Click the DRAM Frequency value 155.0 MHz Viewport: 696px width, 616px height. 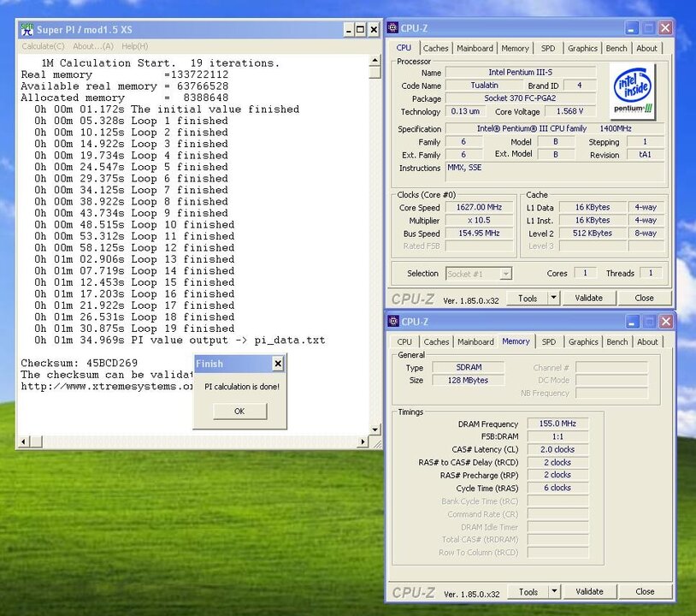coord(557,423)
